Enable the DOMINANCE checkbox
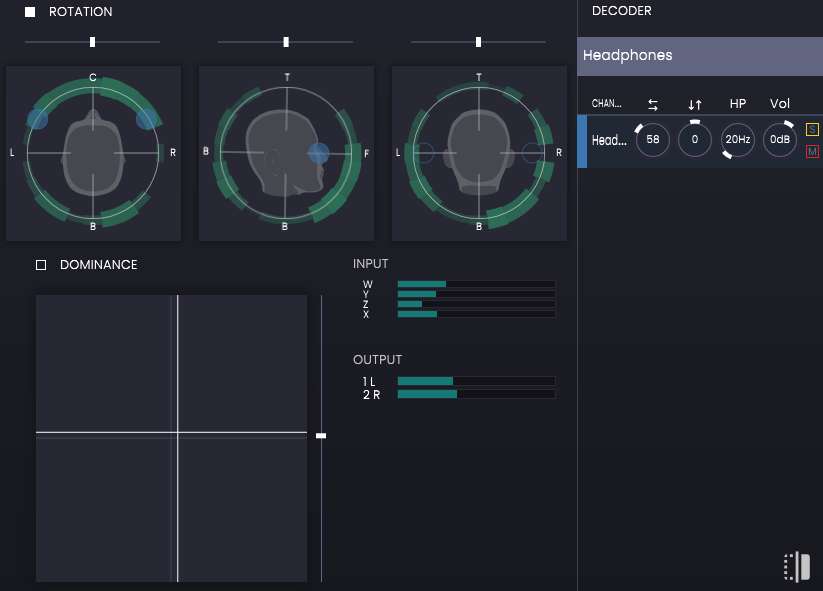Viewport: 823px width, 591px height. tap(41, 265)
